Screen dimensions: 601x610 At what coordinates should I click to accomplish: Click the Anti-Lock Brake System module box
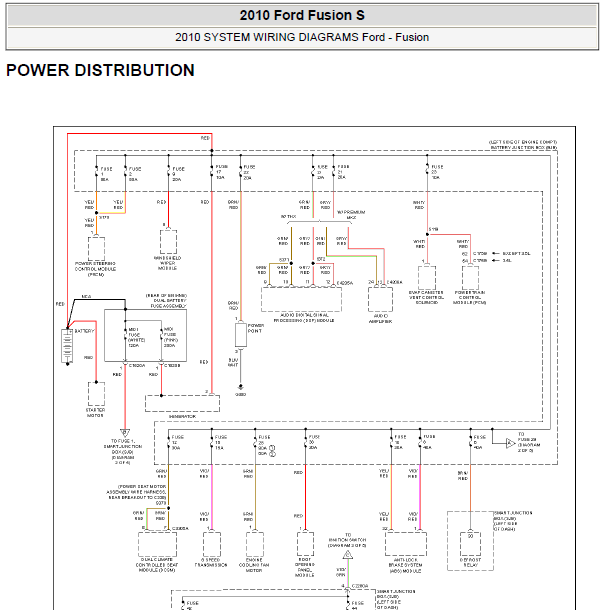tap(406, 543)
